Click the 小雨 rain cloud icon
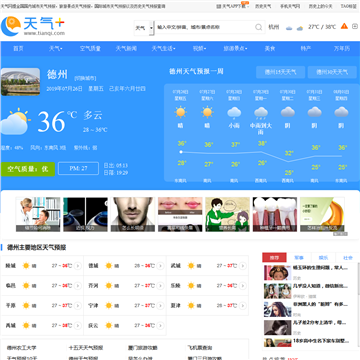The width and height of the screenshot is (360, 360). pos(234,113)
